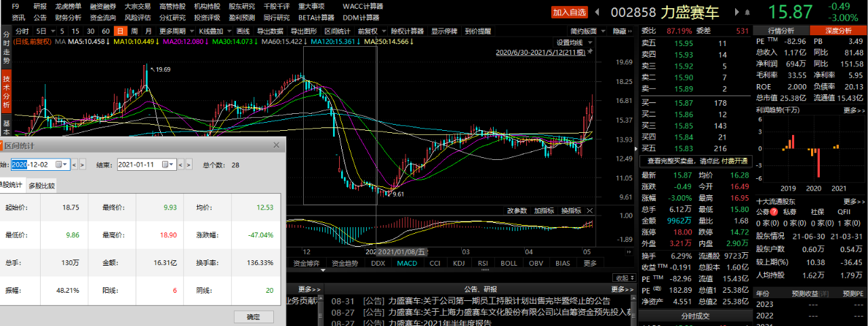
Task: Click the pin icon beside date range
Action: pos(590,52)
